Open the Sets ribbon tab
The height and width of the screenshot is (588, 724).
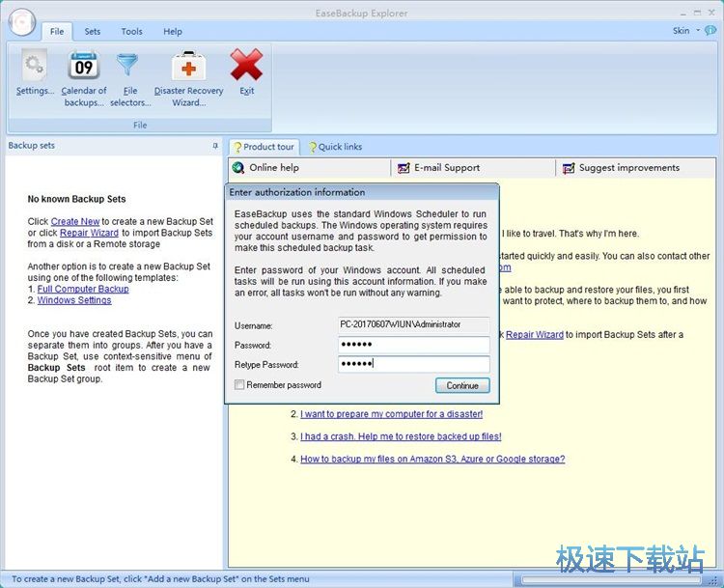click(93, 32)
